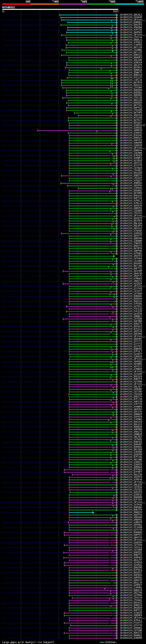This screenshot has width=146, height=644.
Task: Open hit UniRef100_O24408
Action: click(x=131, y=17)
